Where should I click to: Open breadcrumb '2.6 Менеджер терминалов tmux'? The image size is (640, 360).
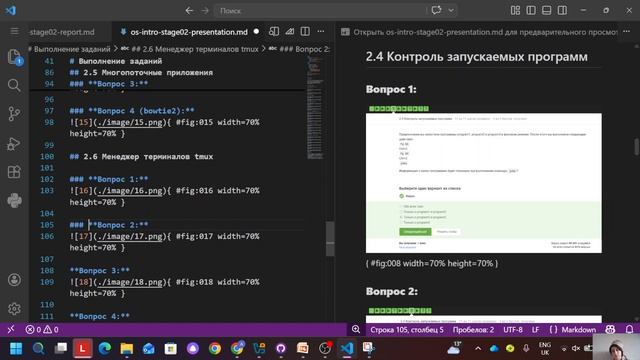[x=195, y=49]
